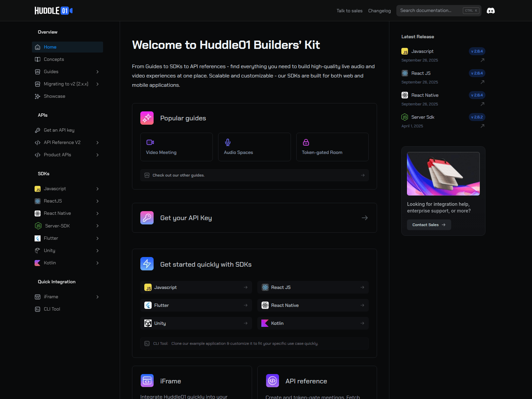Click the Kotlin SDK icon

click(x=37, y=263)
